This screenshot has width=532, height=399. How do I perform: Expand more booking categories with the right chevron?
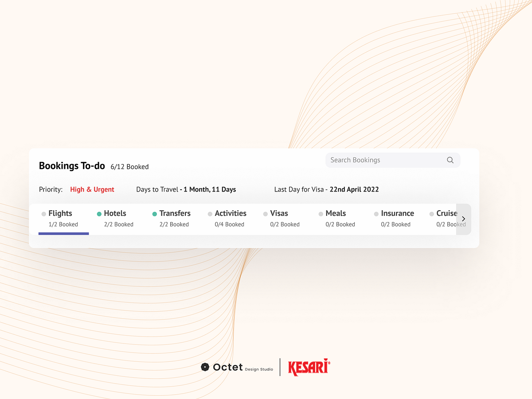pos(463,219)
